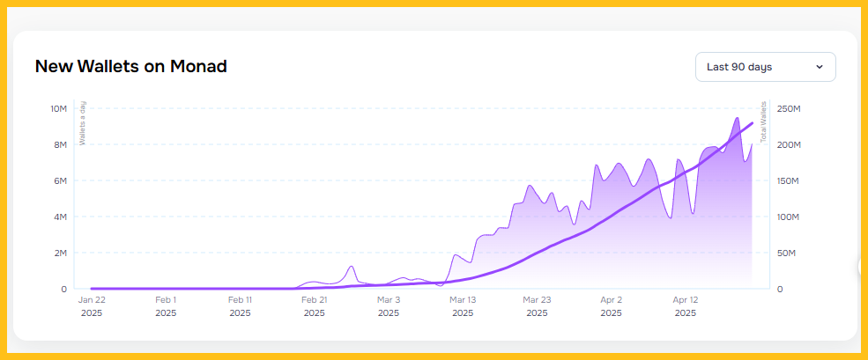Image resolution: width=868 pixels, height=360 pixels.
Task: Open the Last 90 days dropdown
Action: [765, 67]
